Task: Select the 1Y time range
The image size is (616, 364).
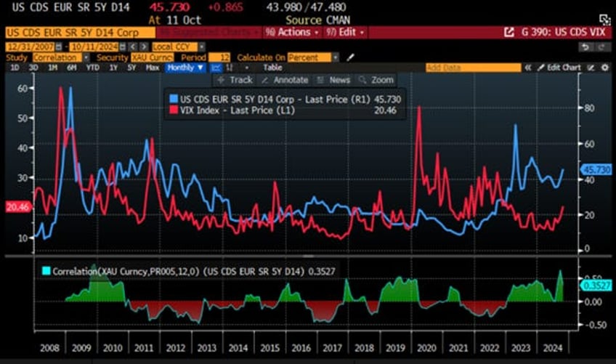Action: pyautogui.click(x=113, y=68)
